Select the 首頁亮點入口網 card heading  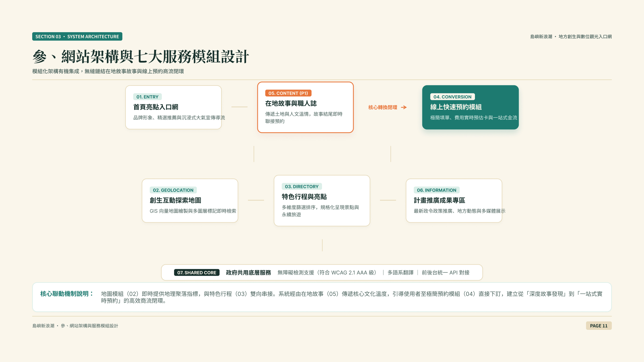[156, 107]
